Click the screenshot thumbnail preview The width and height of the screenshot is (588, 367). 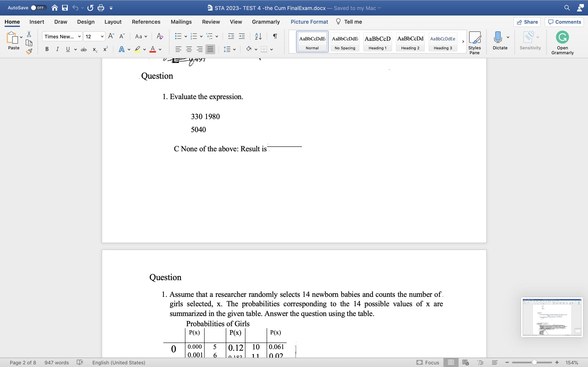pyautogui.click(x=552, y=317)
